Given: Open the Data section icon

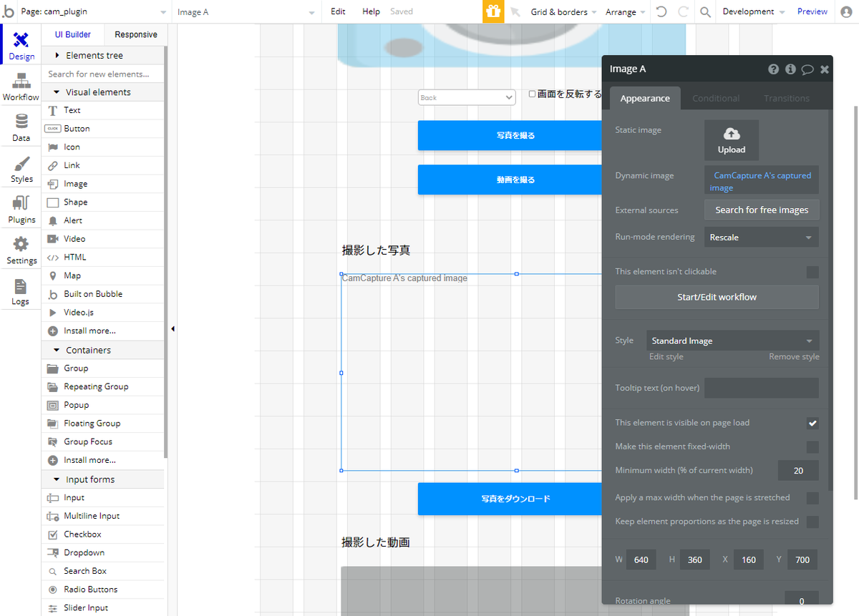Looking at the screenshot, I should click(x=21, y=127).
